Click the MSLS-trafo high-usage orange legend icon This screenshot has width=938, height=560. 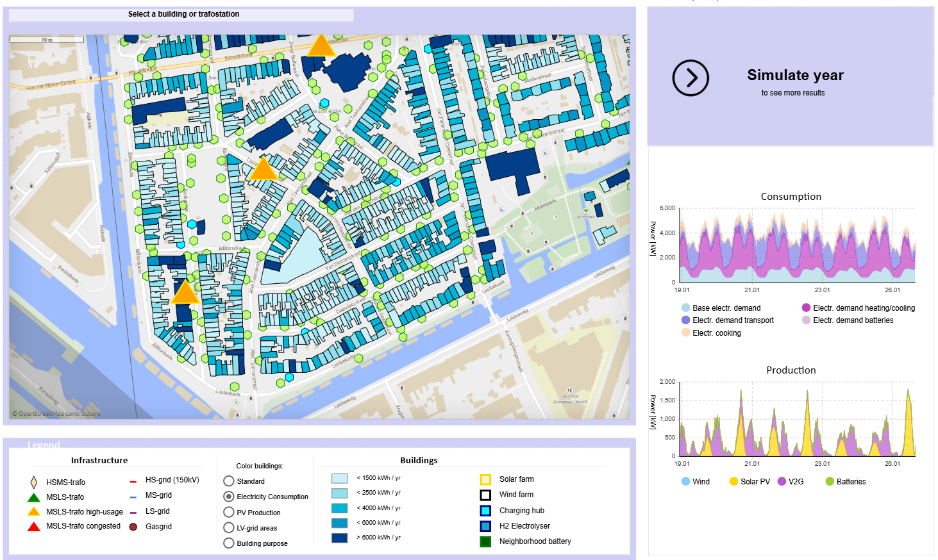click(x=34, y=511)
